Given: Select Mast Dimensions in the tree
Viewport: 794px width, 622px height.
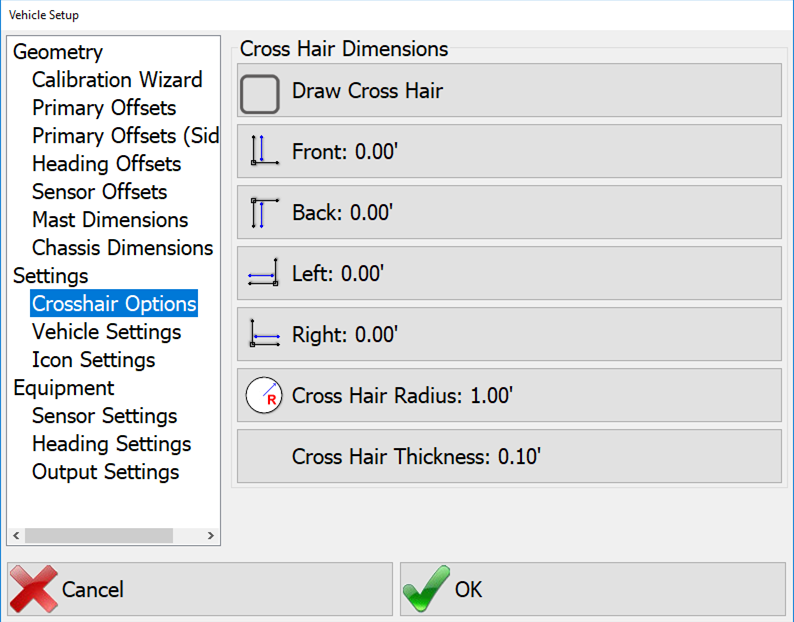Looking at the screenshot, I should click(110, 219).
